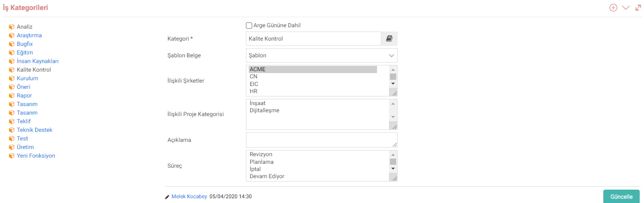The width and height of the screenshot is (644, 203).
Task: Click the box icon beside Analiz
Action: click(x=12, y=27)
